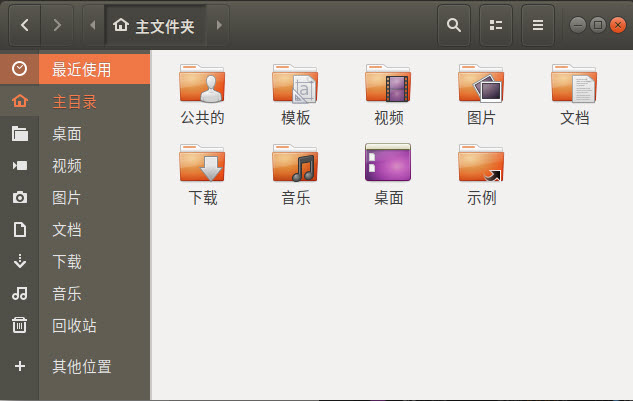Click the small right path-bar scroll arrow

[x=218, y=25]
